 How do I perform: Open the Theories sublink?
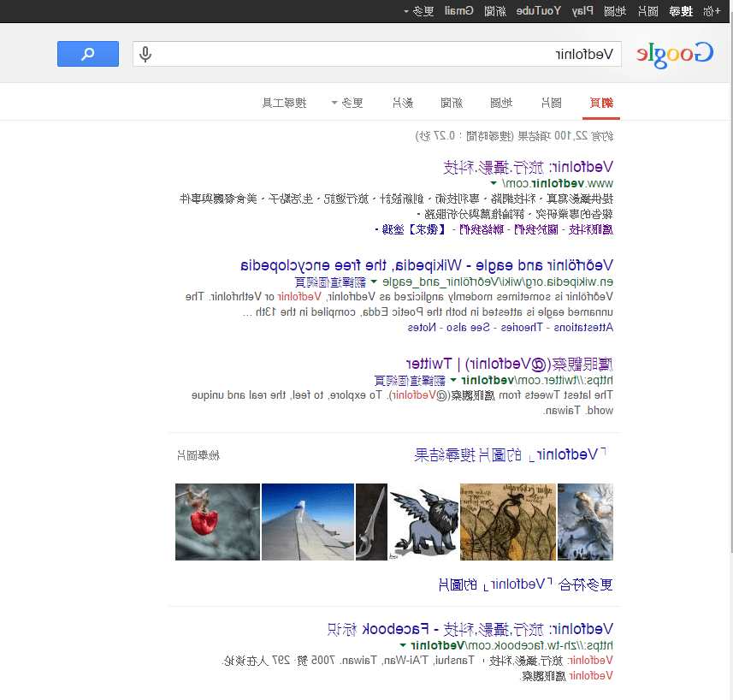(522, 327)
